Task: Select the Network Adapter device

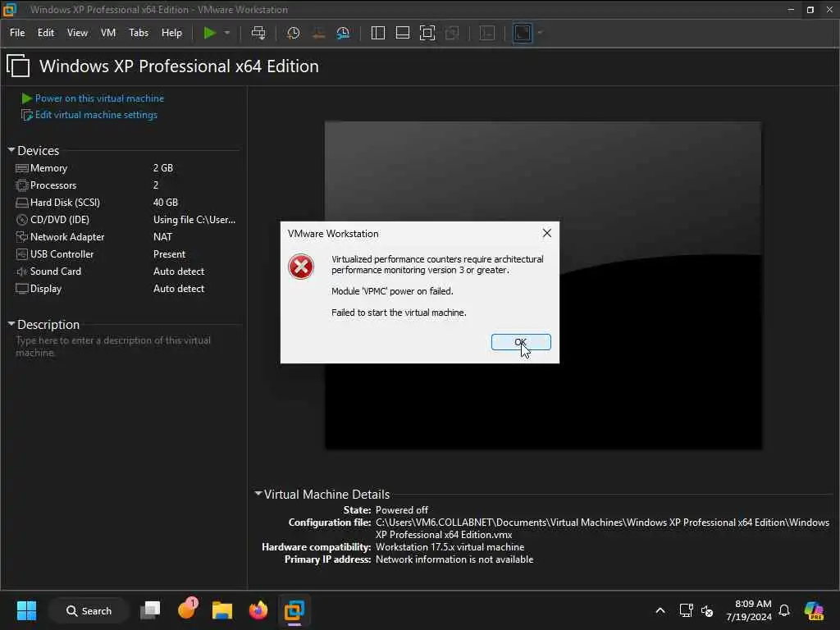Action: pyautogui.click(x=126, y=236)
